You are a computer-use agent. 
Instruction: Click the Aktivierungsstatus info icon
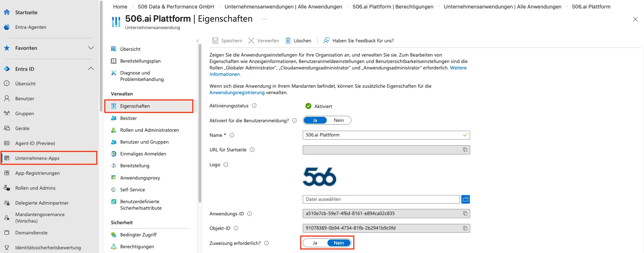point(254,106)
